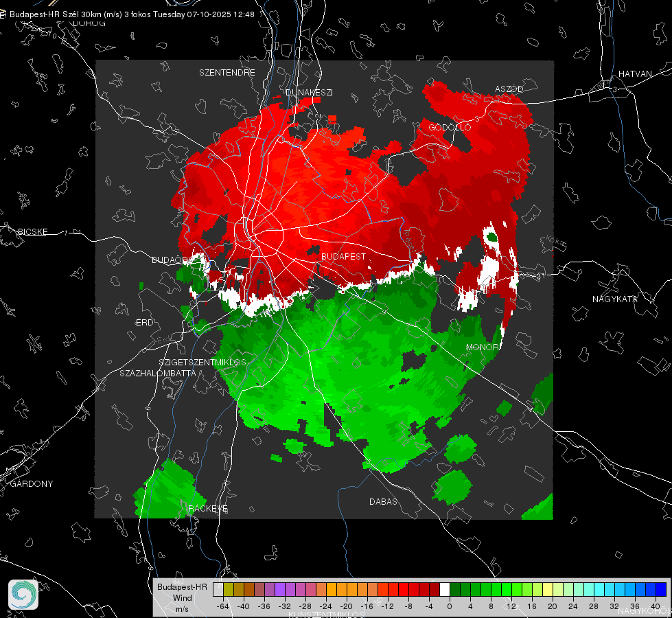Screen dimensions: 672x618
Task: Click the MONOR town label
Action: point(482,347)
